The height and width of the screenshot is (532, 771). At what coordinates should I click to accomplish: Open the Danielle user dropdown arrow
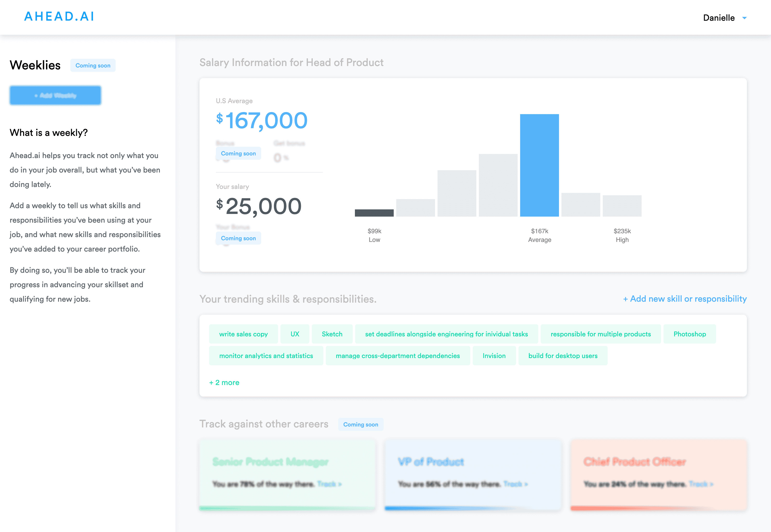tap(744, 18)
